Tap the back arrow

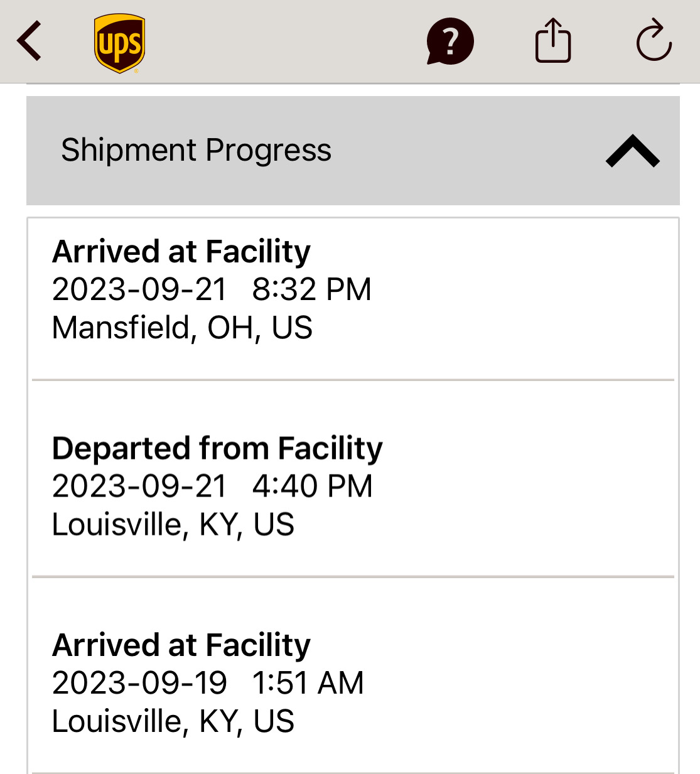30,41
